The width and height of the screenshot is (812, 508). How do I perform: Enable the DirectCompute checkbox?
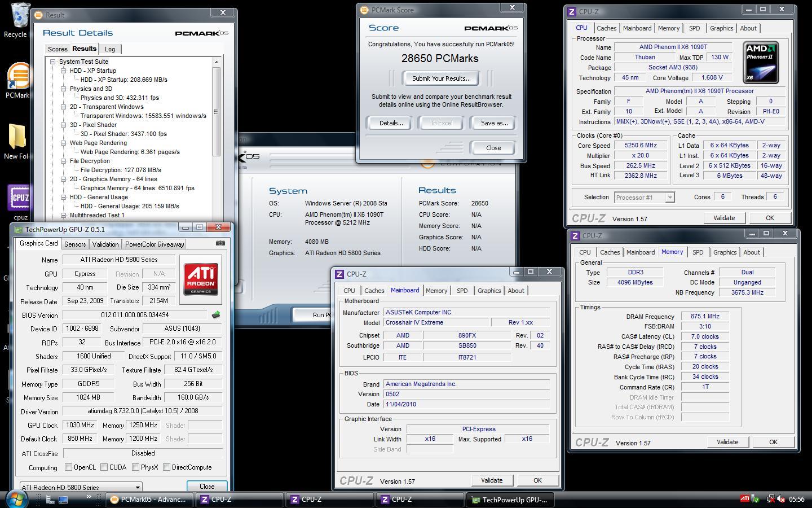166,467
